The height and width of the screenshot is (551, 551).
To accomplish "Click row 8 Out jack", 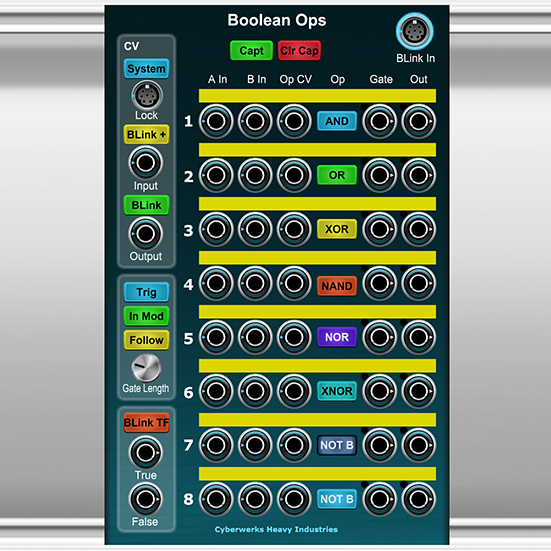I will click(419, 499).
